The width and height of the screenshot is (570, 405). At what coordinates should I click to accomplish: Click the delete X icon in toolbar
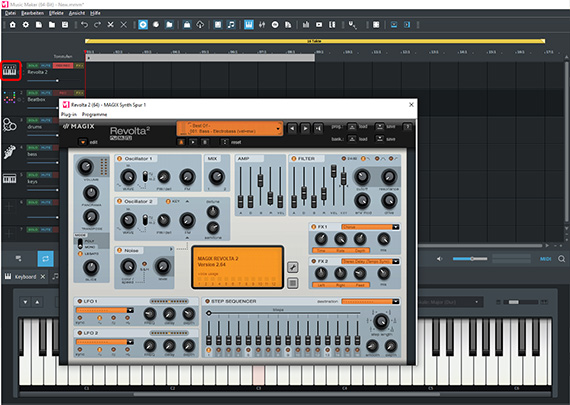[124, 25]
